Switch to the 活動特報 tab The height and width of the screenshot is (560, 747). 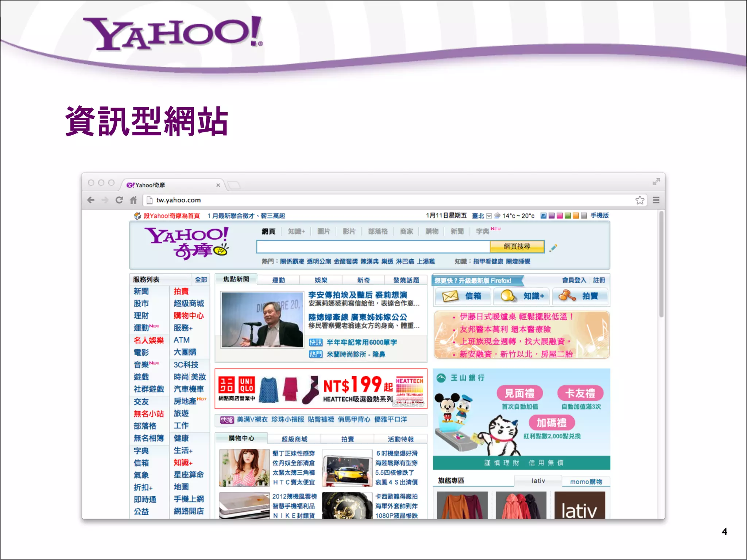pos(400,439)
